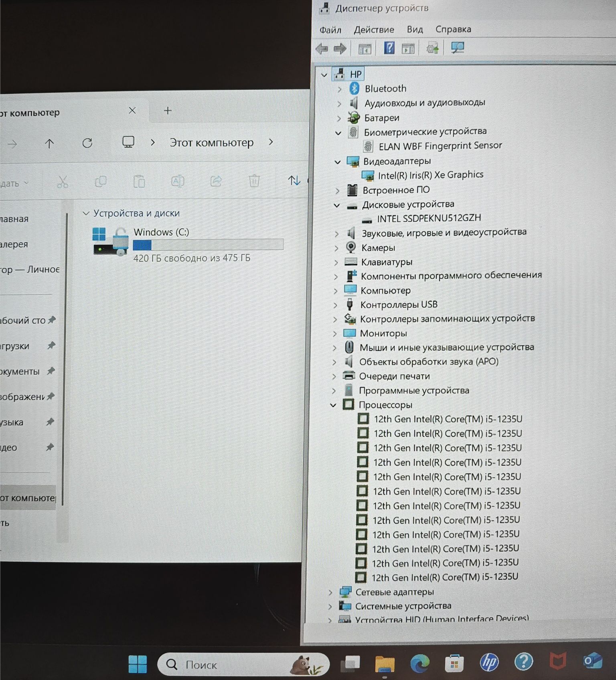Open File Explorer from the taskbar
The height and width of the screenshot is (680, 616).
(x=385, y=664)
